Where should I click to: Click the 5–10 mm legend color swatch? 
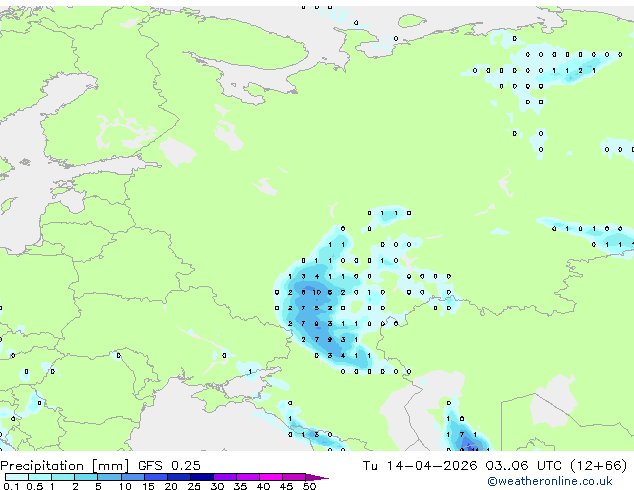click(109, 477)
